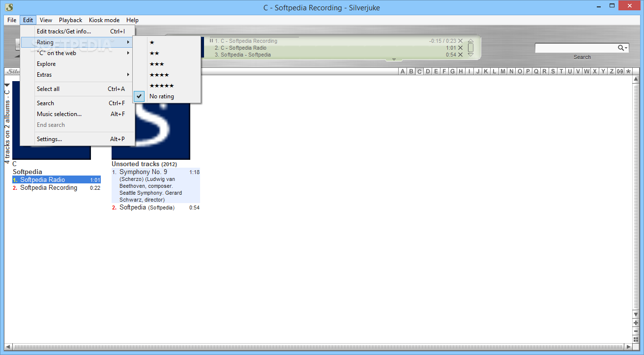The width and height of the screenshot is (644, 355).
Task: Jump to letter S in the index
Action: 553,71
